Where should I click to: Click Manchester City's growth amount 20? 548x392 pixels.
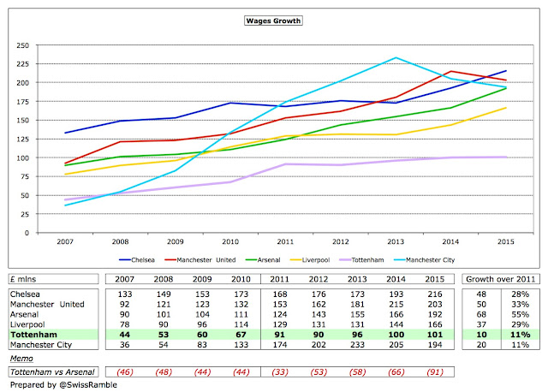coord(481,345)
